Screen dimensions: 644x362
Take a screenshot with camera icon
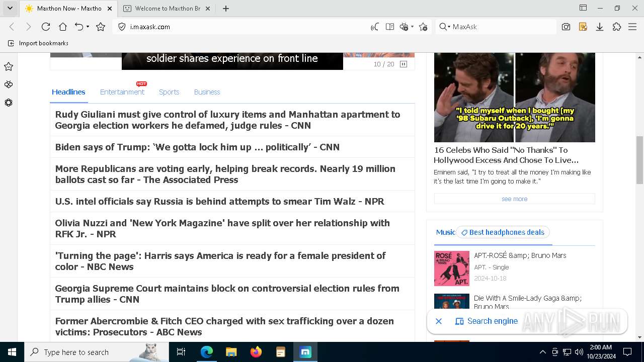click(x=566, y=27)
